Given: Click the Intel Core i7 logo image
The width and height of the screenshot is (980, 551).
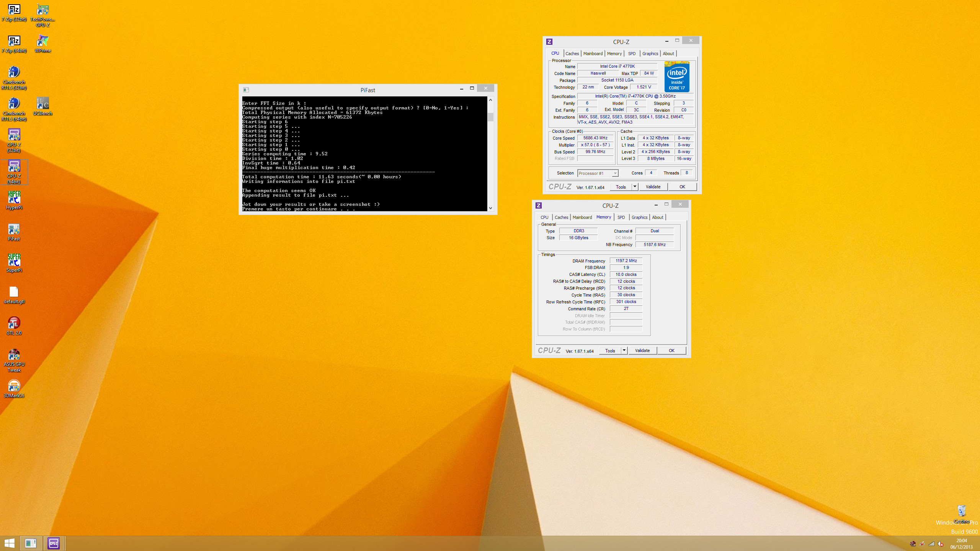Looking at the screenshot, I should coord(677,77).
